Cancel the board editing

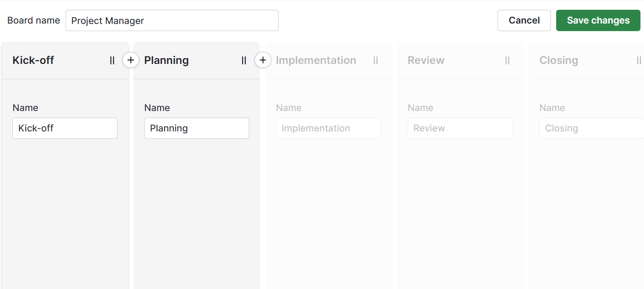(524, 20)
